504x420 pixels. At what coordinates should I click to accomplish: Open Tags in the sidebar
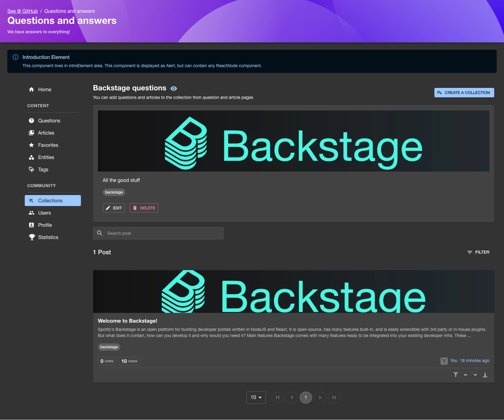tap(53, 169)
